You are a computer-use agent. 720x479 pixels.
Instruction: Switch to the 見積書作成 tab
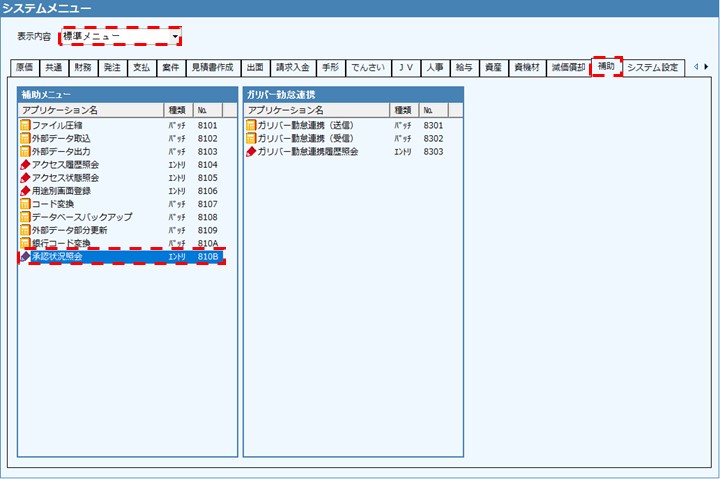click(212, 68)
